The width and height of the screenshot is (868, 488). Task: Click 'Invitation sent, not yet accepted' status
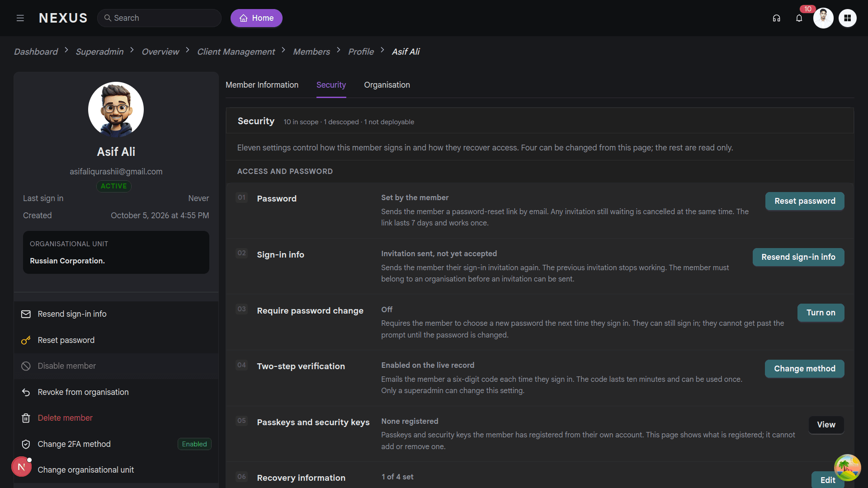[439, 254]
